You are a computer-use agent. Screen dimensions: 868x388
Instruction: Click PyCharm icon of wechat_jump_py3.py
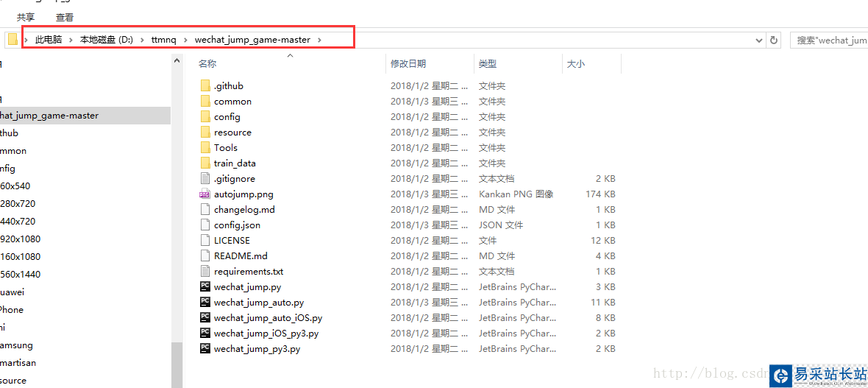[205, 349]
